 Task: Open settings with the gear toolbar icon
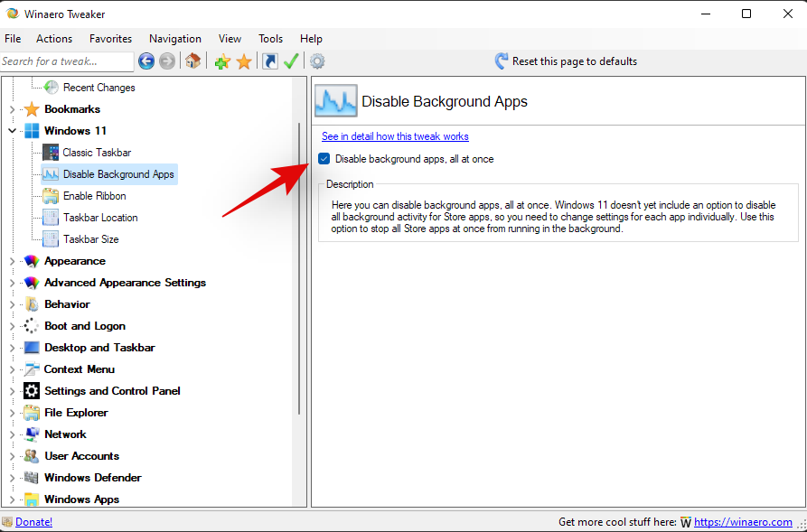317,61
